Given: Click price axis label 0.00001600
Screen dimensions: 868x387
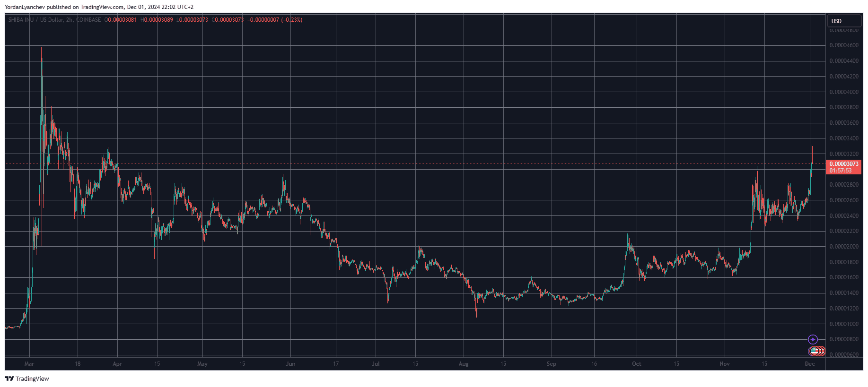Looking at the screenshot, I should click(x=844, y=277).
